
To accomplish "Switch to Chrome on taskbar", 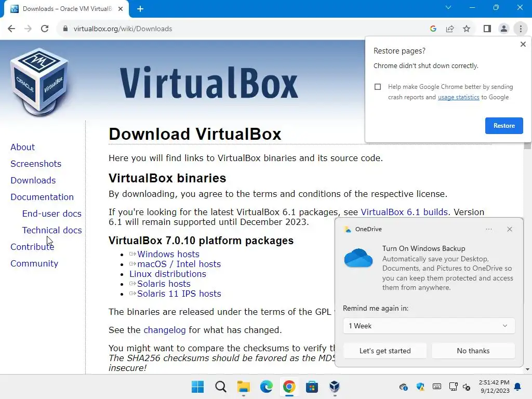I will click(x=289, y=387).
